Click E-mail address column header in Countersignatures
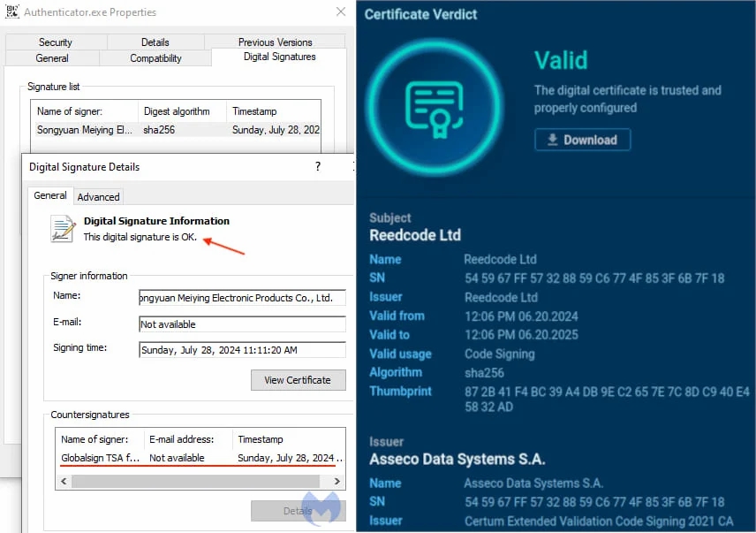Screen dimensions: 756x533 (x=188, y=439)
